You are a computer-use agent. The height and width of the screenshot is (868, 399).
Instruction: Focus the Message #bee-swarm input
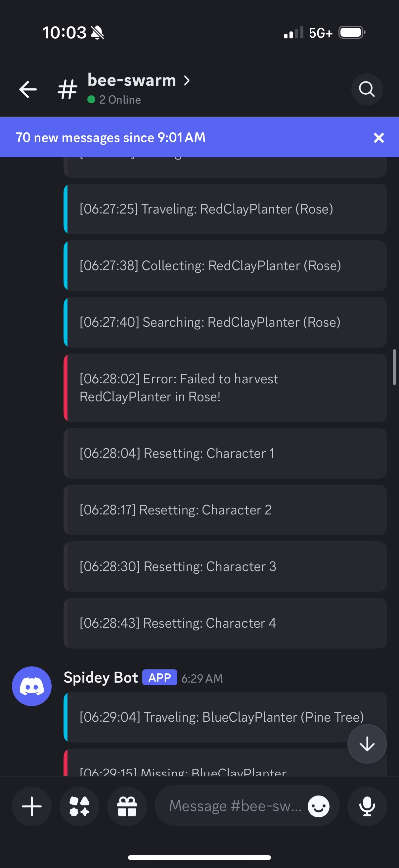[x=236, y=806]
